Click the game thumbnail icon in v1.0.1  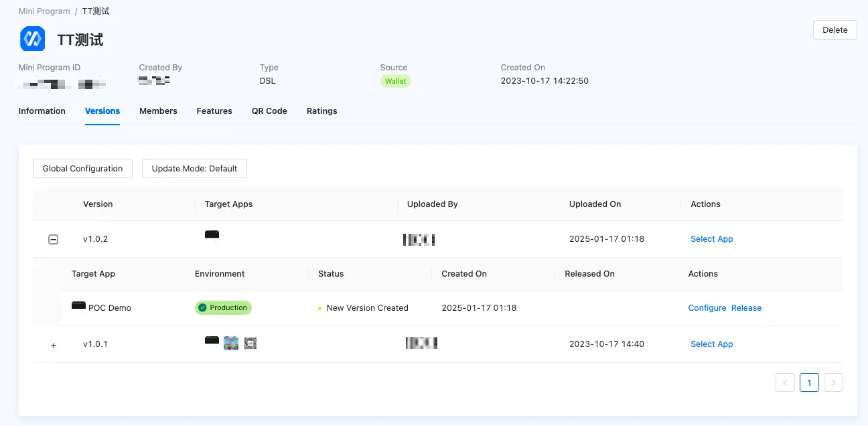231,344
